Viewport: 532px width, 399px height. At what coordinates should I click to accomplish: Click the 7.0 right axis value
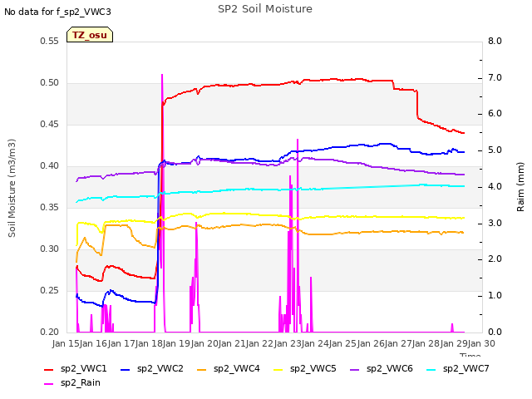point(495,77)
